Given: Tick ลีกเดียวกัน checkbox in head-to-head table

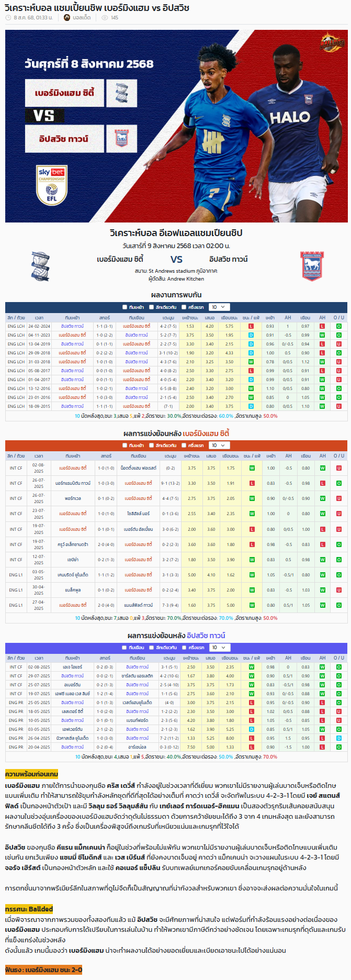Looking at the screenshot, I should click(151, 307).
